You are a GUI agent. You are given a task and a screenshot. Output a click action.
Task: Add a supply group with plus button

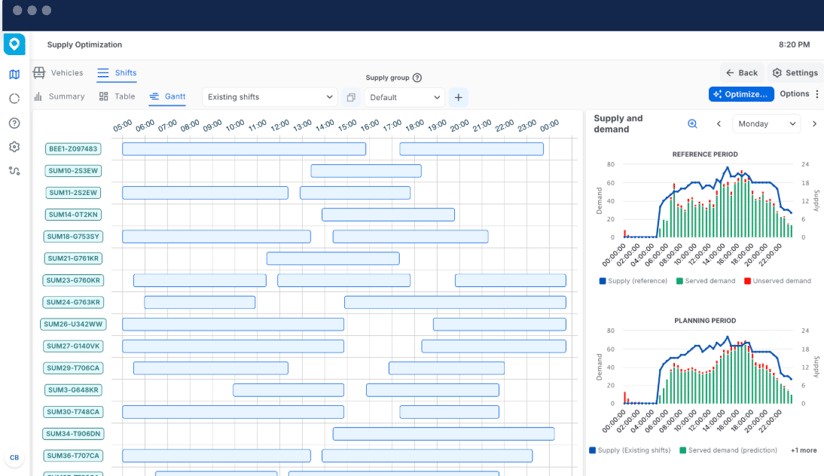click(x=458, y=97)
